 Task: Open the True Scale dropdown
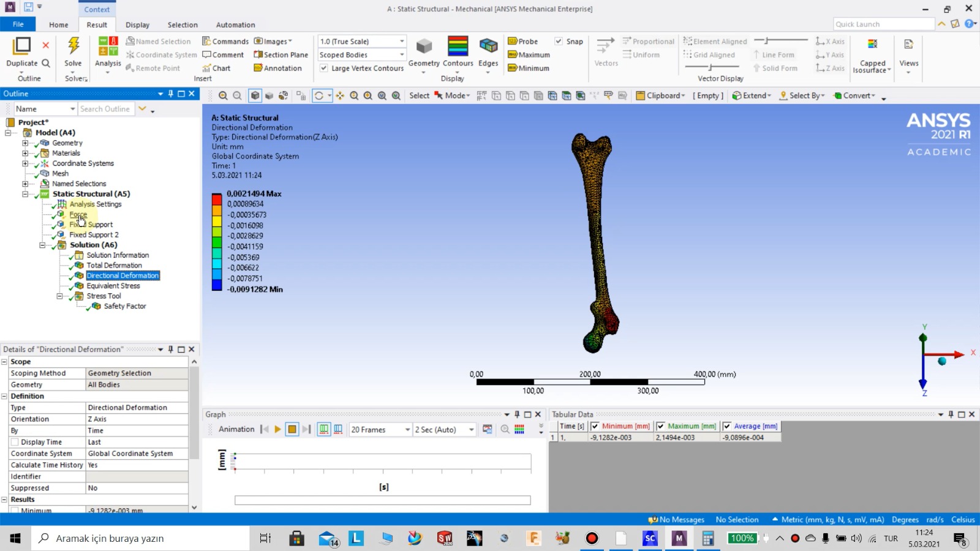(x=401, y=41)
